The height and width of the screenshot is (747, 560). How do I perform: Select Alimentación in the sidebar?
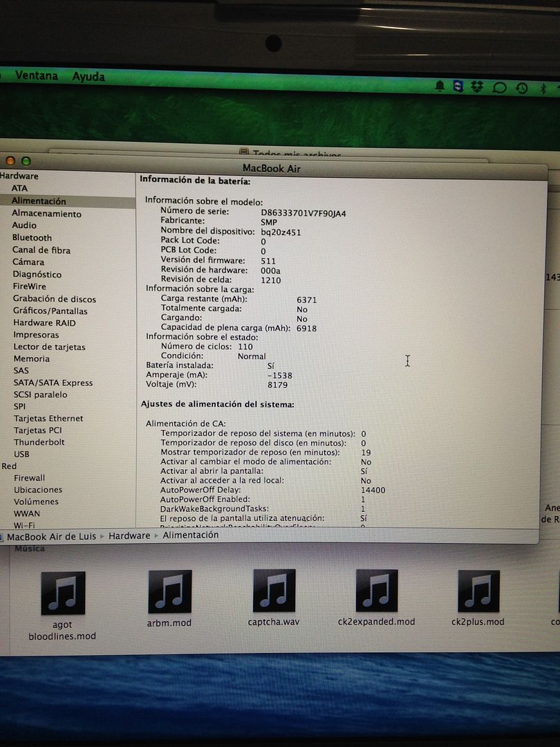(39, 201)
